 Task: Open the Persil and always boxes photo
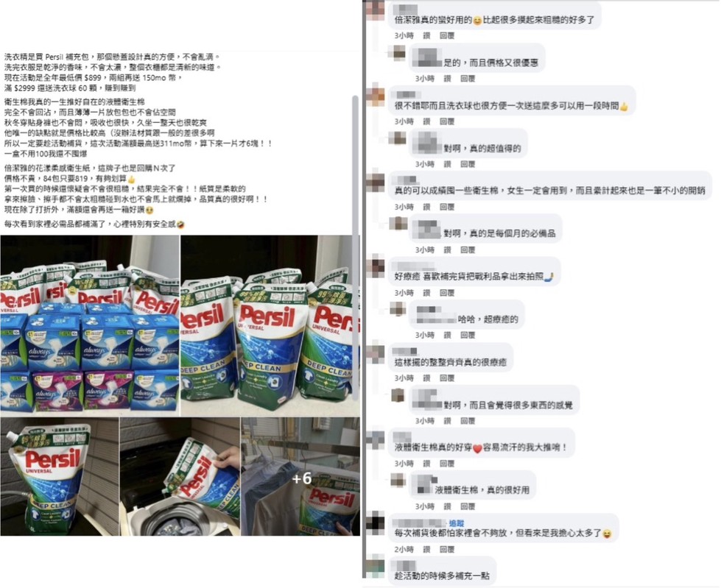pos(90,325)
